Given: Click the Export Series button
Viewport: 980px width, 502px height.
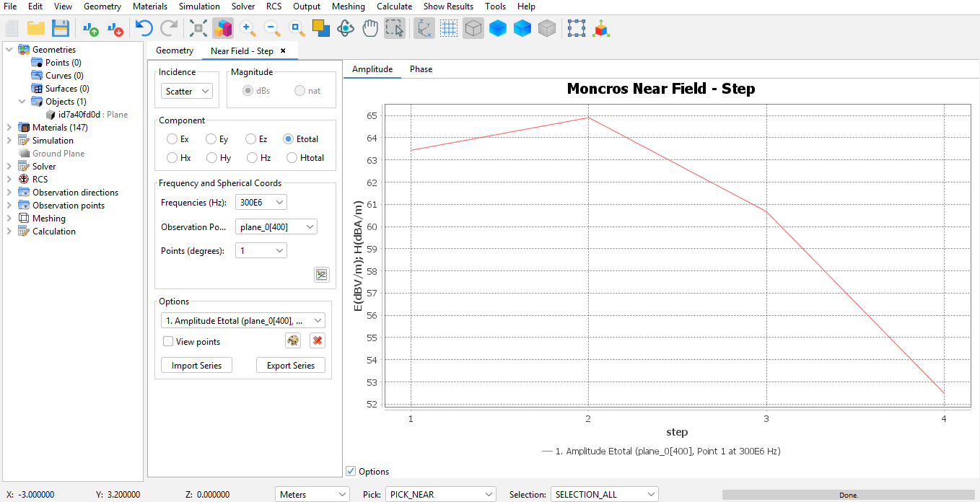Looking at the screenshot, I should click(x=290, y=366).
